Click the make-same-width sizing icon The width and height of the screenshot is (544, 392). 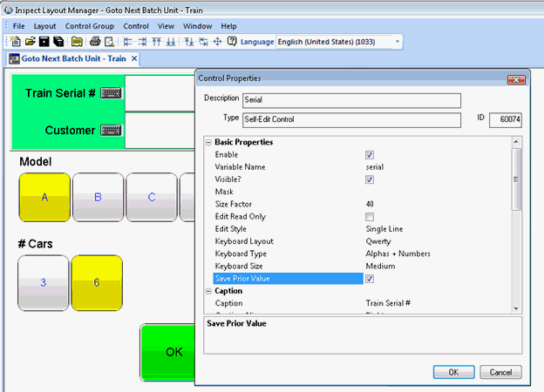[203, 42]
